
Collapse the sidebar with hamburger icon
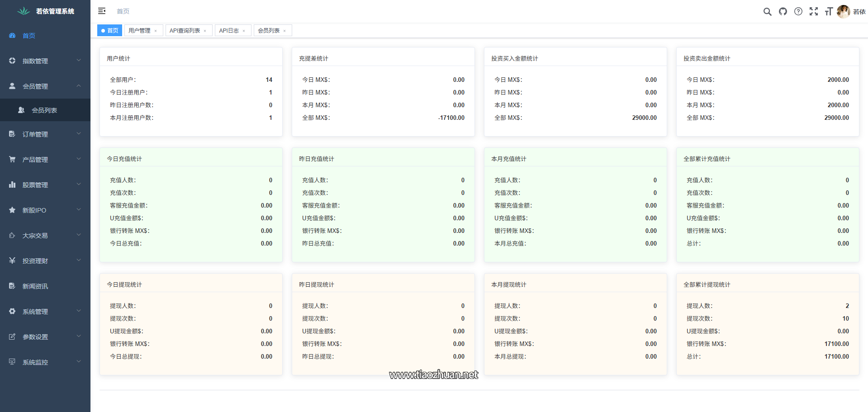[x=102, y=11]
